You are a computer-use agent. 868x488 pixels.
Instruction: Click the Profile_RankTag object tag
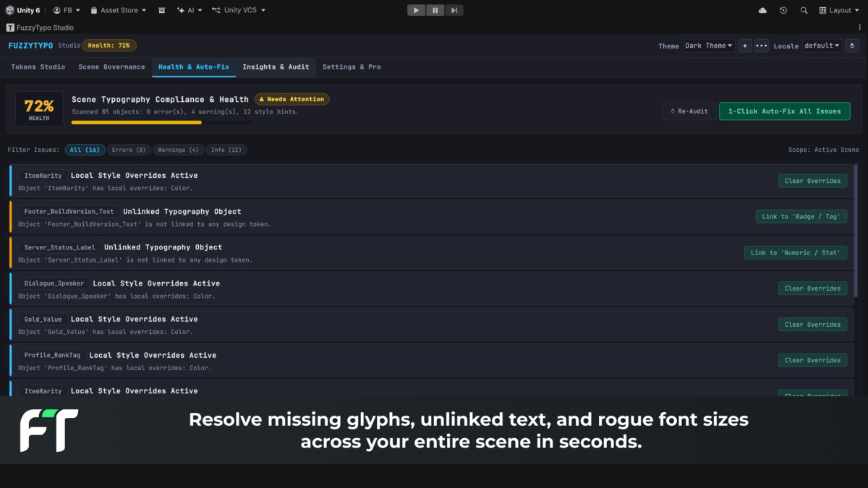[52, 355]
